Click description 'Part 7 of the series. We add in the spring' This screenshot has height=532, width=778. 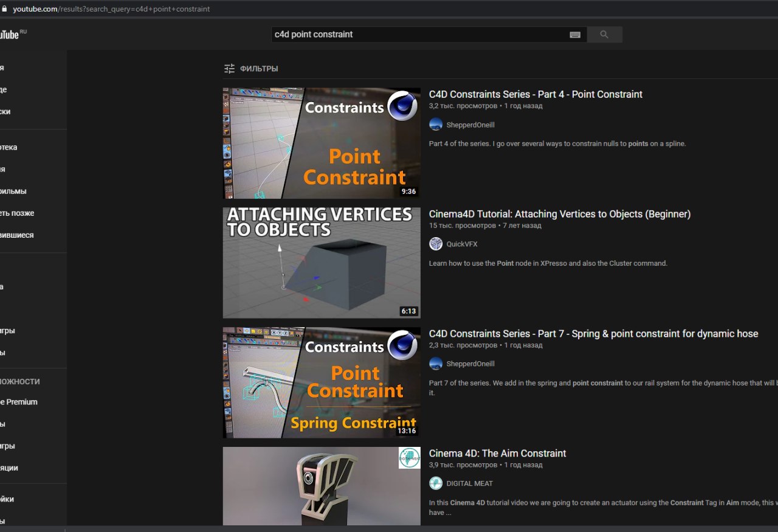[603, 388]
